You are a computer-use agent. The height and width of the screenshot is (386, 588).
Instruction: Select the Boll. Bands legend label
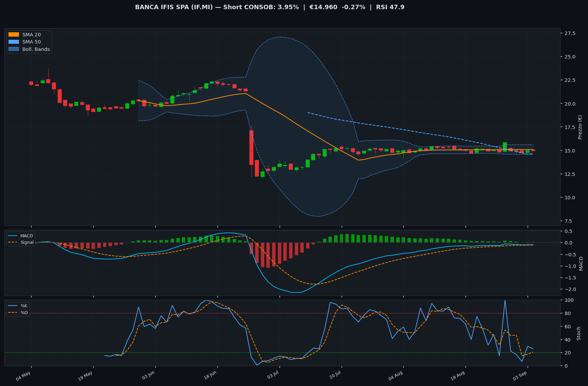click(36, 49)
